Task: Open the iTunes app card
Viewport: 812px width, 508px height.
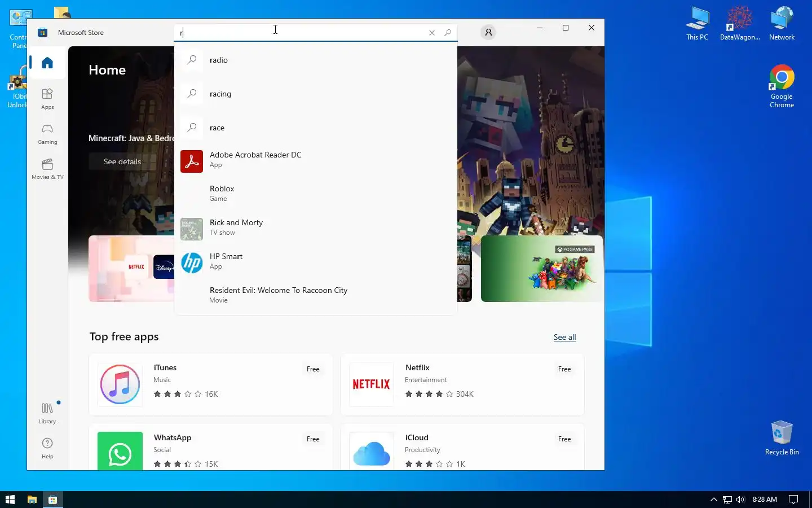Action: (211, 384)
